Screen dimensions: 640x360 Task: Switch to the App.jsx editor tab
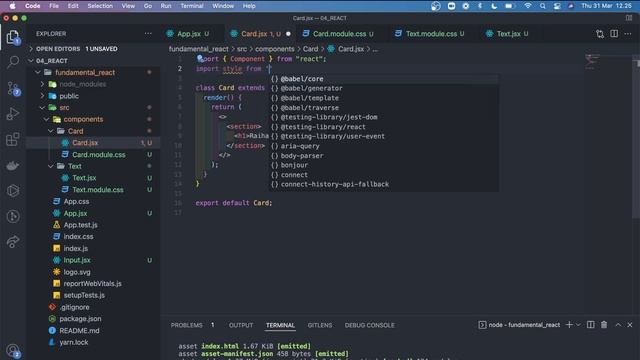point(189,34)
